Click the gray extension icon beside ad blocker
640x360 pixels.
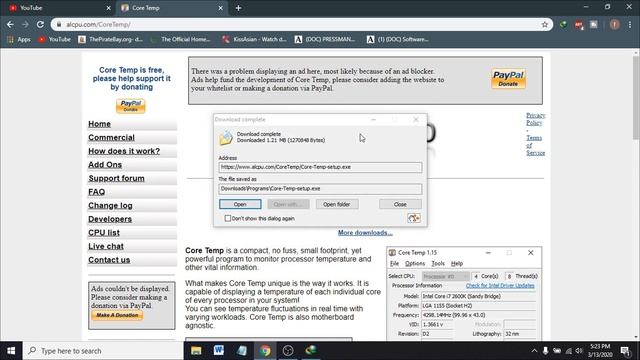pos(593,24)
